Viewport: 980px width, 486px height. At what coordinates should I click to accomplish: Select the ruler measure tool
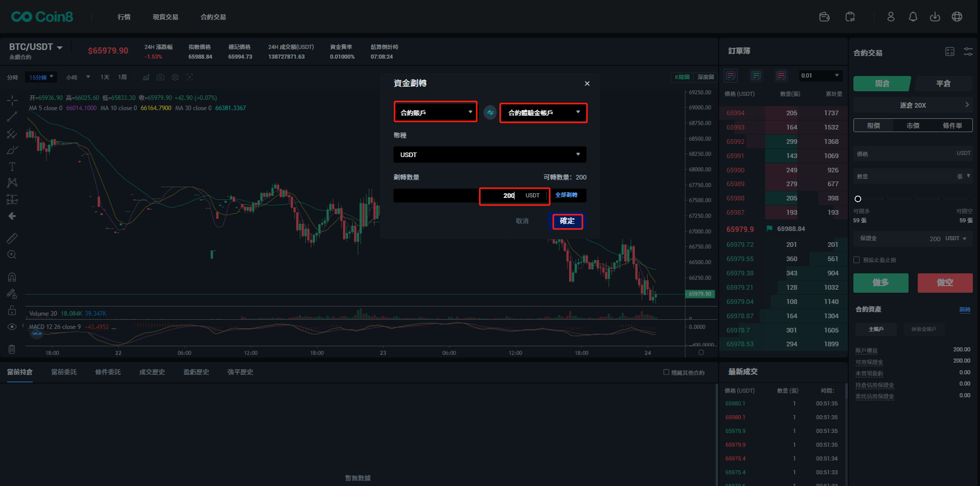click(12, 238)
